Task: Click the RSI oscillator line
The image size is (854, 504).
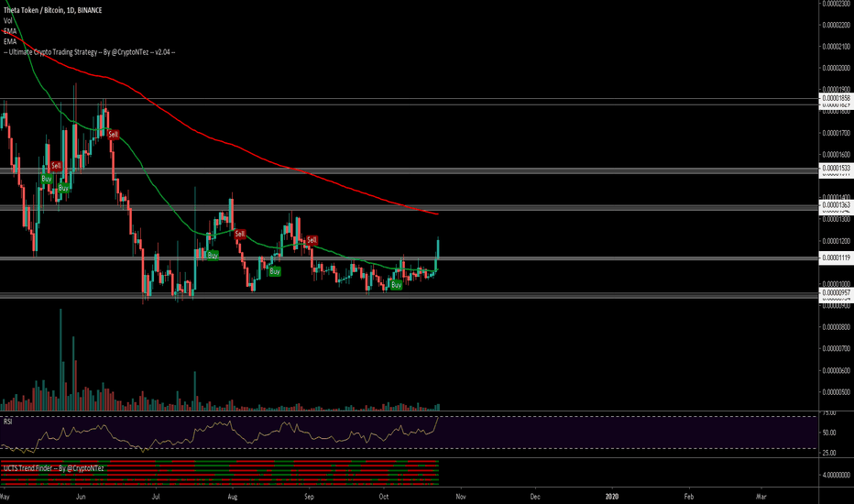Action: [218, 424]
